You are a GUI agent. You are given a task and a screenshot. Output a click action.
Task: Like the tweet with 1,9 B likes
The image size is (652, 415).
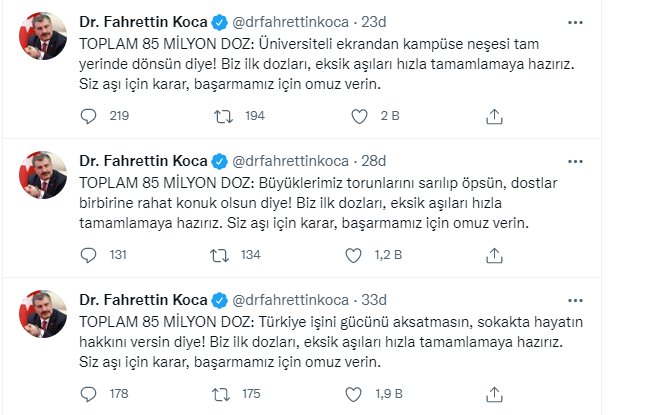point(353,394)
